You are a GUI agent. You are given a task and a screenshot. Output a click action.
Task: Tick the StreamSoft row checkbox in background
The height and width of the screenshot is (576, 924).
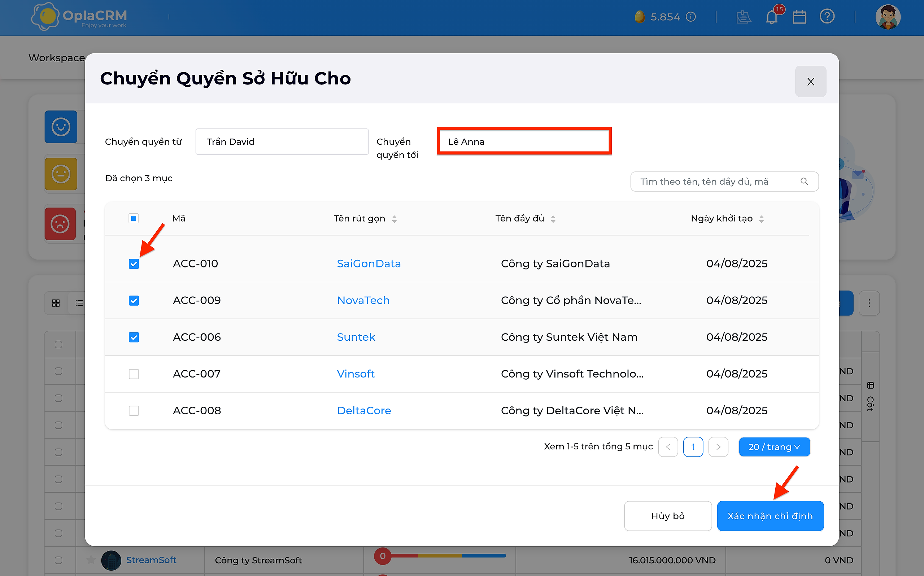tap(58, 560)
